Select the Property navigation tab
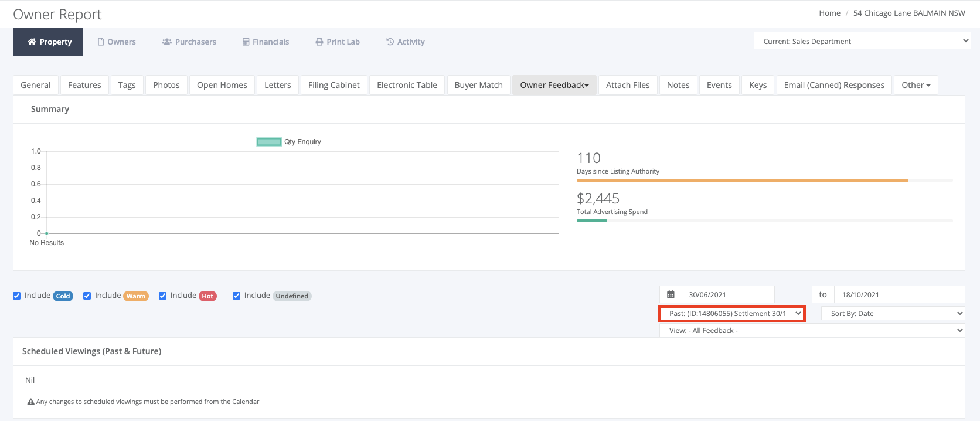Viewport: 980px width, 421px height. 48,42
